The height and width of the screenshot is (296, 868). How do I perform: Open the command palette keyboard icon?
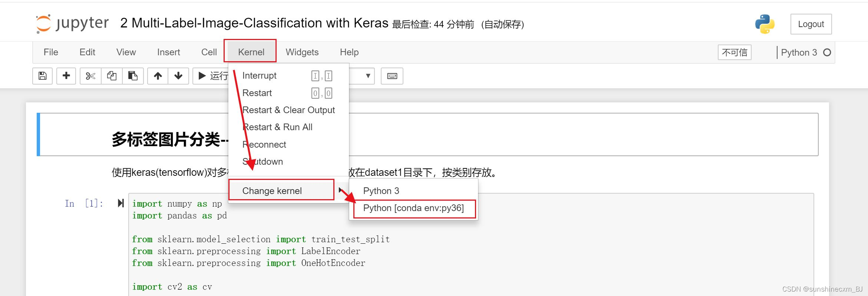click(392, 76)
